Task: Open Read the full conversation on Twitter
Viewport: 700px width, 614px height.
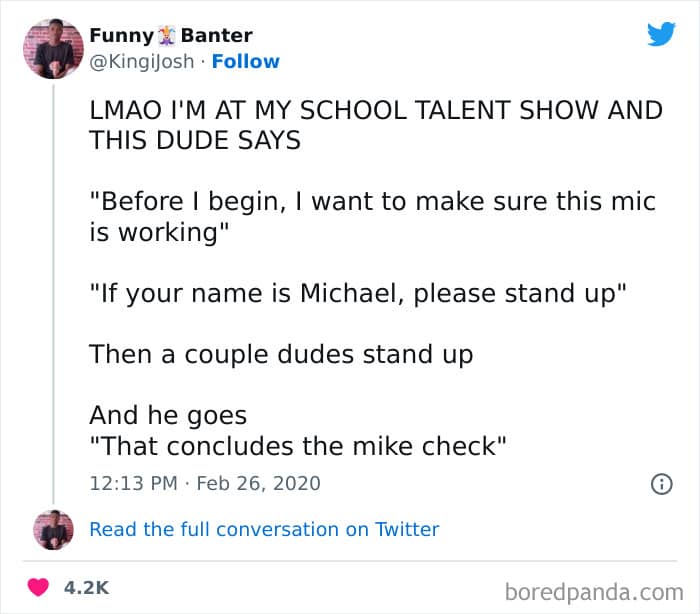Action: pos(264,530)
